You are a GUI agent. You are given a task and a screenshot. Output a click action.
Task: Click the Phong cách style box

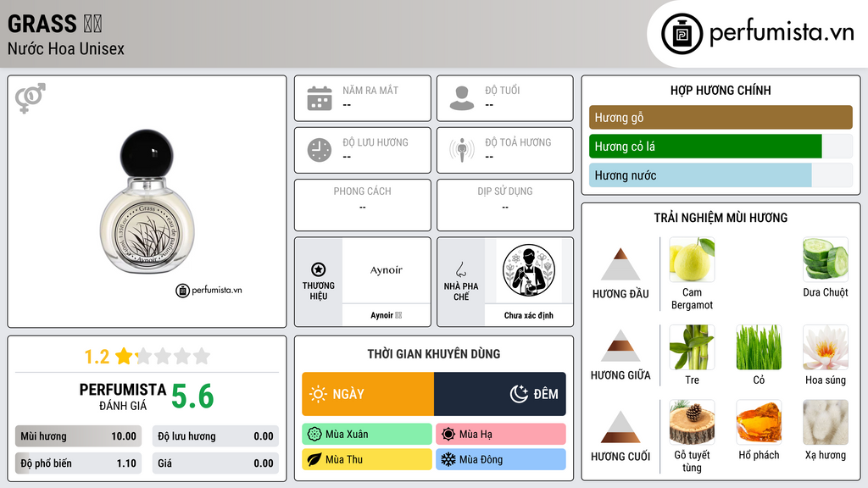(x=363, y=205)
